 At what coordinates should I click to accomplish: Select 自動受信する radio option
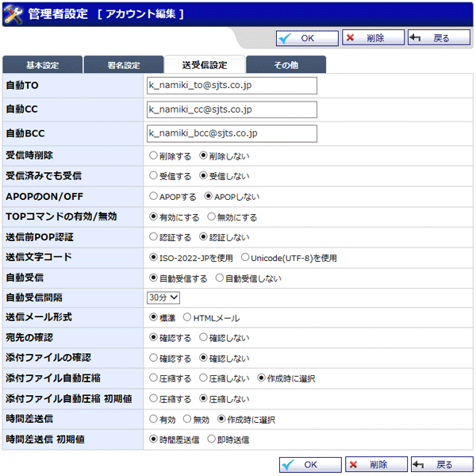tap(153, 278)
